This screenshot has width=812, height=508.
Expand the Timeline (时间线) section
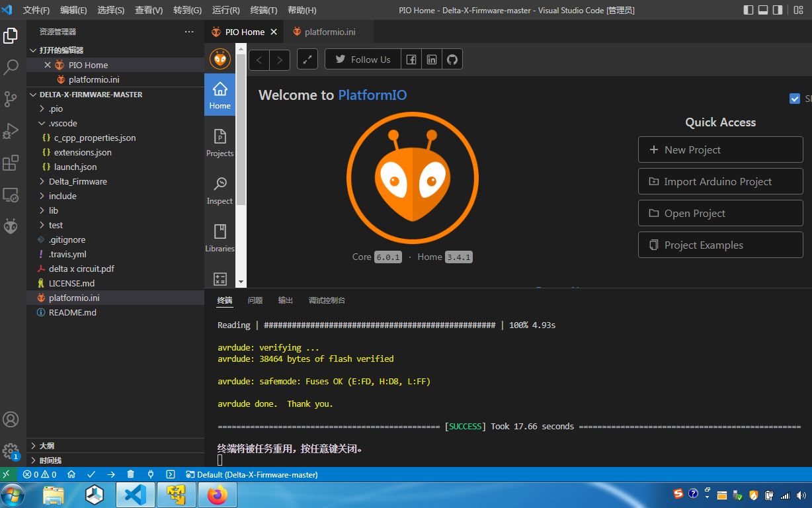pyautogui.click(x=115, y=460)
